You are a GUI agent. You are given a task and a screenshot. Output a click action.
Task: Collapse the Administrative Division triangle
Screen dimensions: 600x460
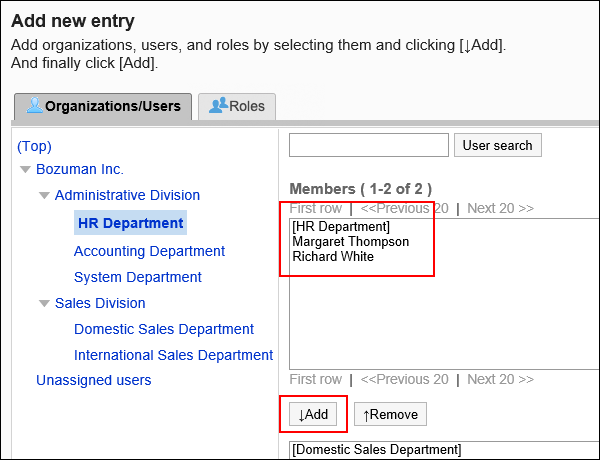click(x=44, y=196)
